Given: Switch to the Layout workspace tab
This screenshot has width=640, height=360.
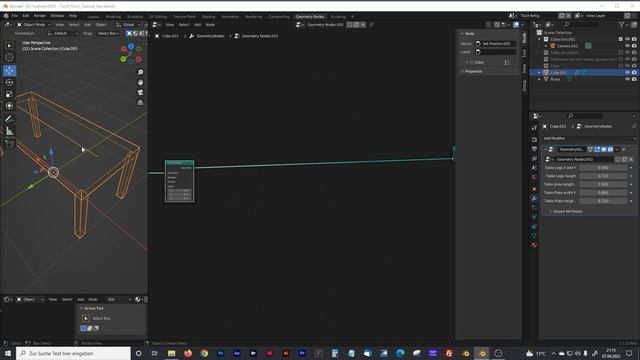Looking at the screenshot, I should 93,17.
